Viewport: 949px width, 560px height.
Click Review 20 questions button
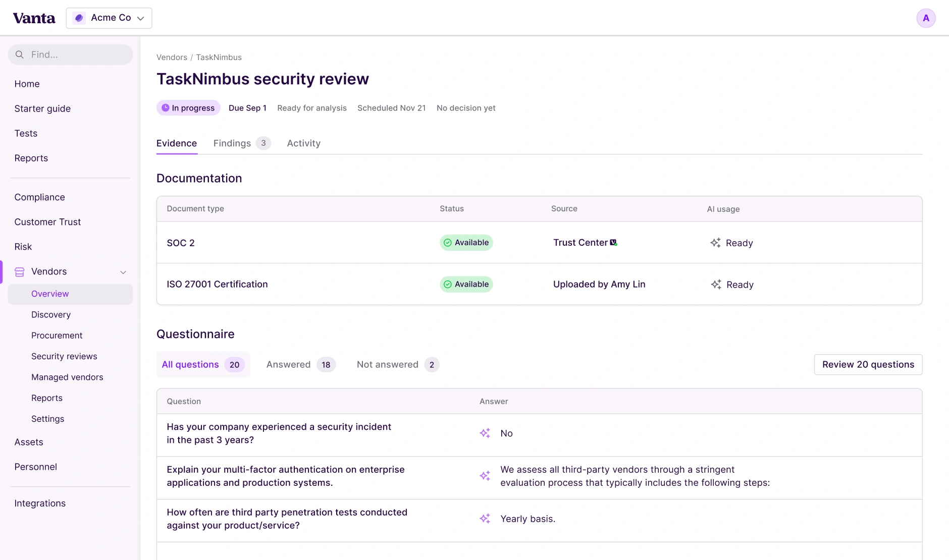click(x=868, y=365)
